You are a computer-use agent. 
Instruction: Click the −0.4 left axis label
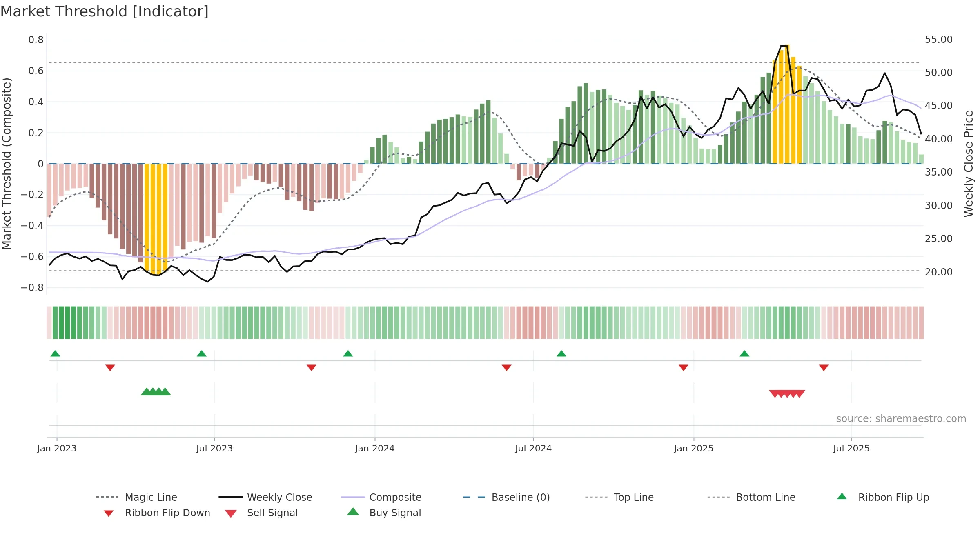pyautogui.click(x=32, y=226)
